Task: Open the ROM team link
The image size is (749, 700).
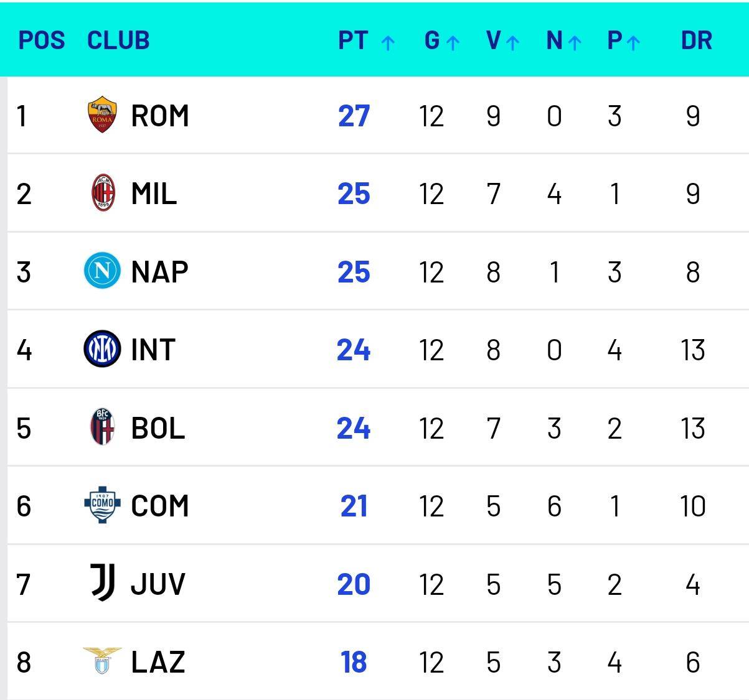Action: [159, 116]
